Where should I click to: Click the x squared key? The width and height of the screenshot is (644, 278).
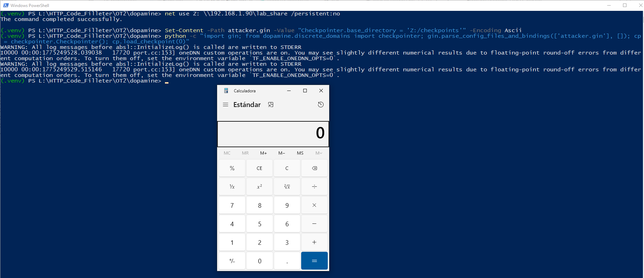coord(259,187)
